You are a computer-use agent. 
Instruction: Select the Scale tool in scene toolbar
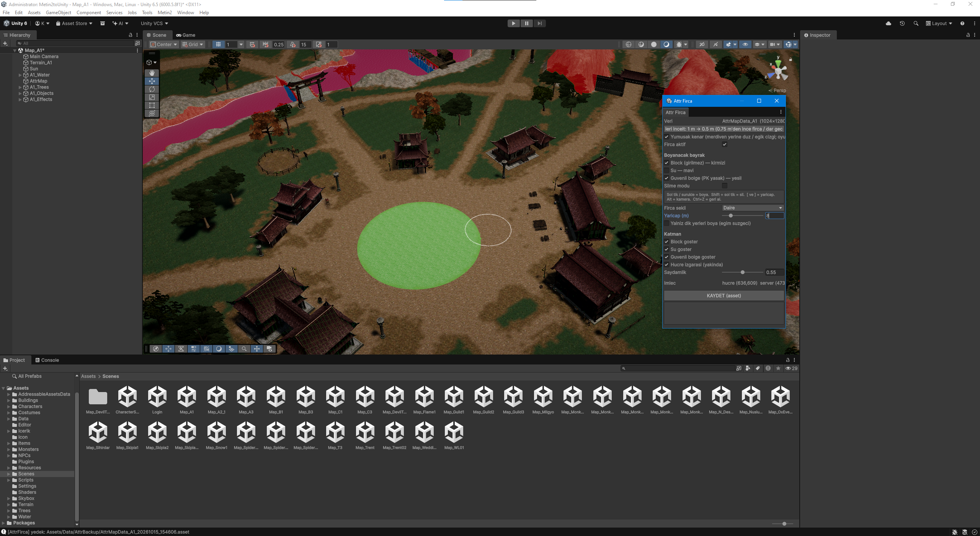point(152,97)
